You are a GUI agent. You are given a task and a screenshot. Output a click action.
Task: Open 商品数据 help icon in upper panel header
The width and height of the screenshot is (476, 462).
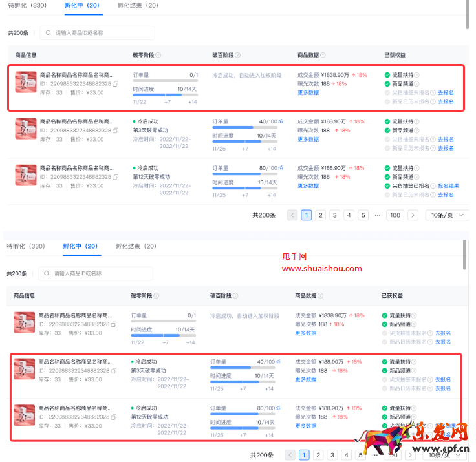coord(323,55)
